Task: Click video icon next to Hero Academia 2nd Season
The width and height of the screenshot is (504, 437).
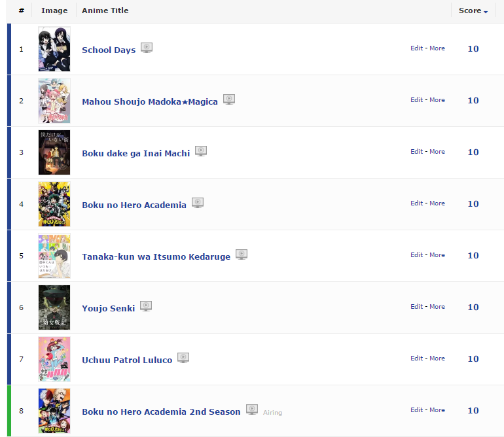Action: (252, 410)
